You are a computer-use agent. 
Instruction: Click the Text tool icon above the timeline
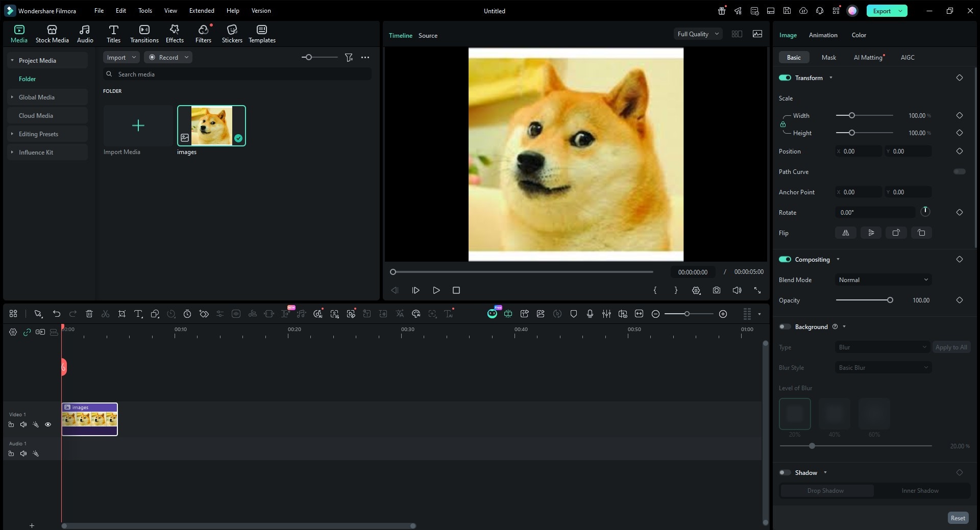point(138,314)
